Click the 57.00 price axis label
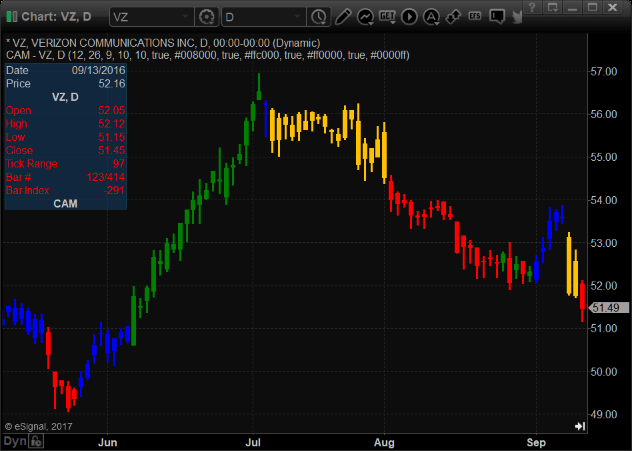Viewport: 632px width, 451px height. coord(604,72)
